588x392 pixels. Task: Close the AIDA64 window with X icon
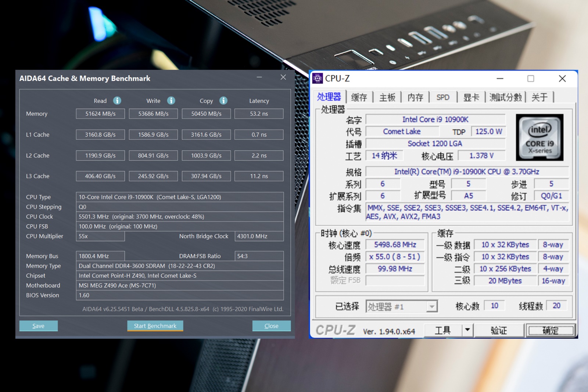pos(283,77)
